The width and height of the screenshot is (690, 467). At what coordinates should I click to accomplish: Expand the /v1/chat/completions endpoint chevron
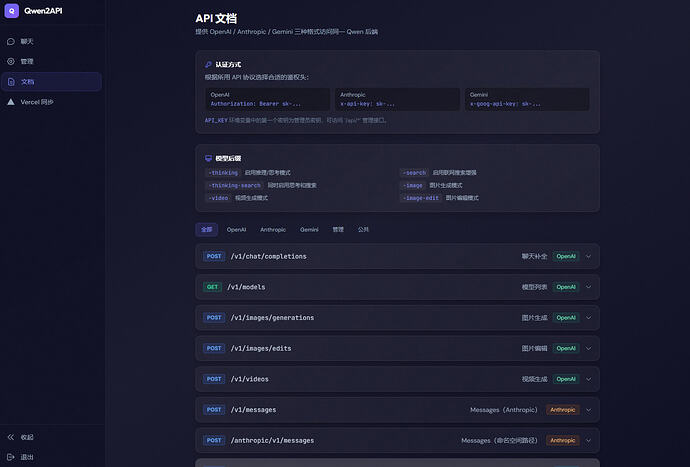(588, 257)
